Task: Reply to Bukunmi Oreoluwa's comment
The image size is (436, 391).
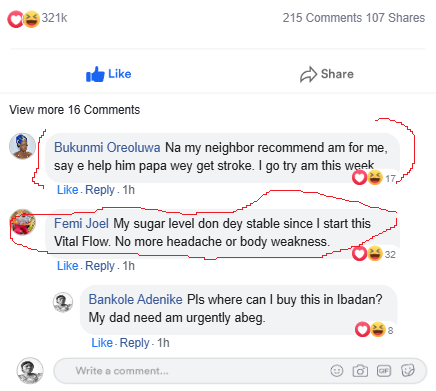Action: point(100,190)
